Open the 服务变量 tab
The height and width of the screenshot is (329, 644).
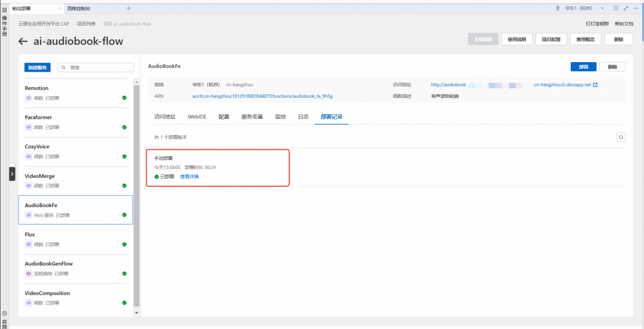pyautogui.click(x=252, y=116)
